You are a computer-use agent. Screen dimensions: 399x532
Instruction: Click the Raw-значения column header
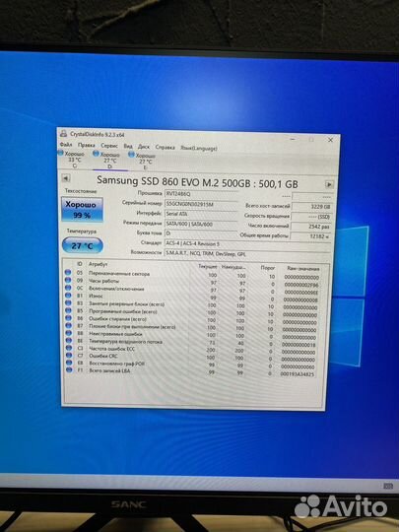[x=303, y=268]
